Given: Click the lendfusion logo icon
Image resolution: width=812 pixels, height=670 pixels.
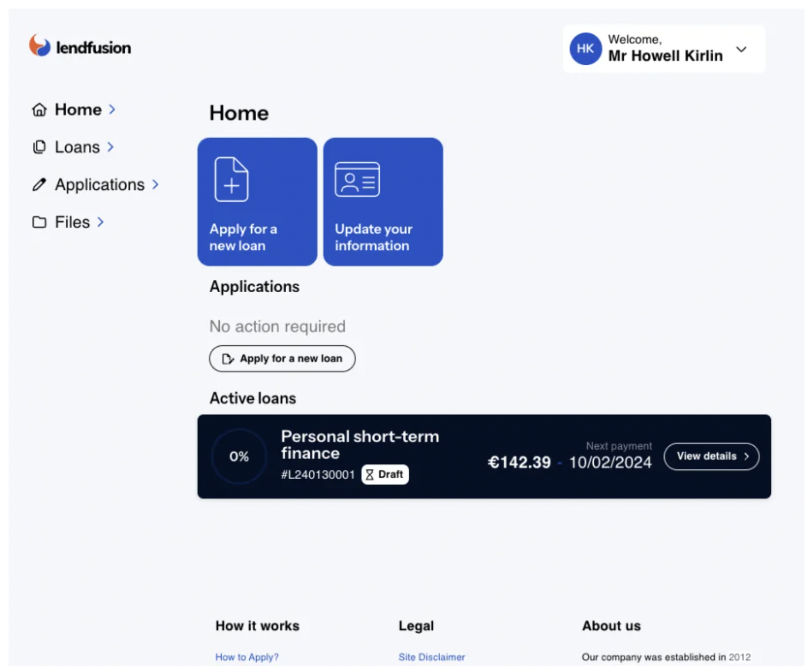Looking at the screenshot, I should (x=40, y=45).
